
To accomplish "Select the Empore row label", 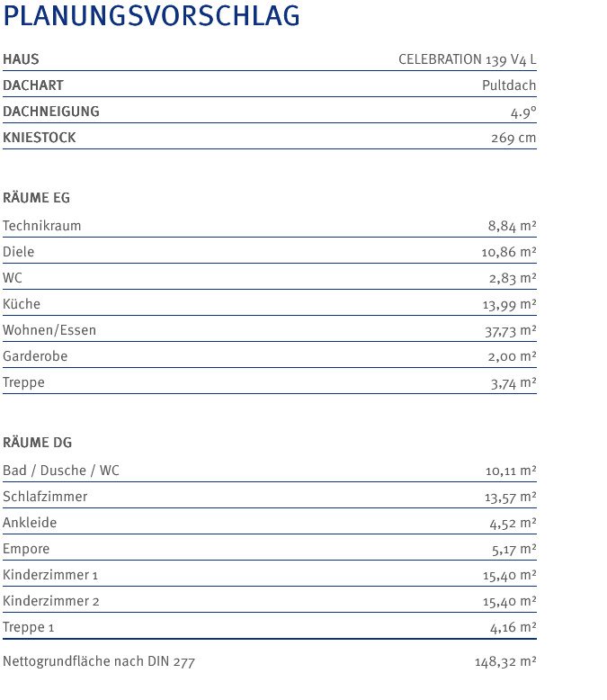I will pyautogui.click(x=26, y=549).
